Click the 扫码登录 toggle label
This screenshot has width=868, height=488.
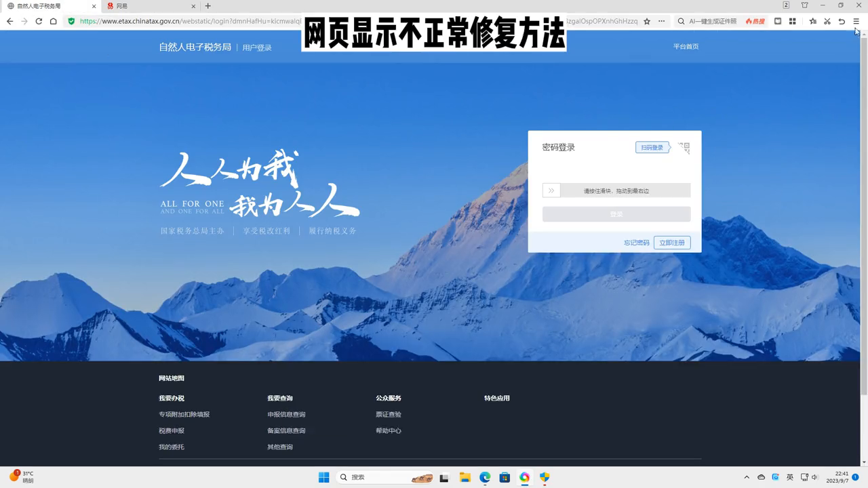(x=652, y=148)
